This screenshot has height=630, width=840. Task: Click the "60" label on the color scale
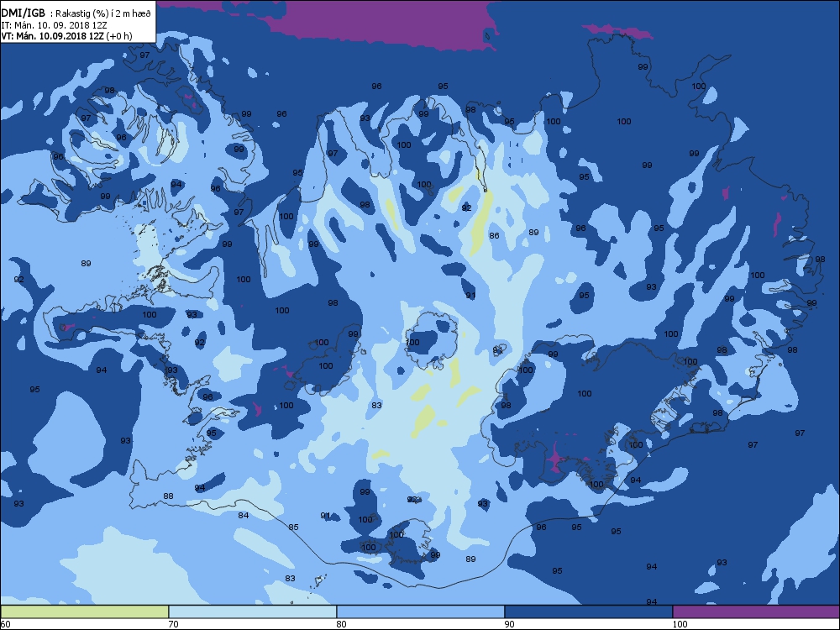point(5,624)
